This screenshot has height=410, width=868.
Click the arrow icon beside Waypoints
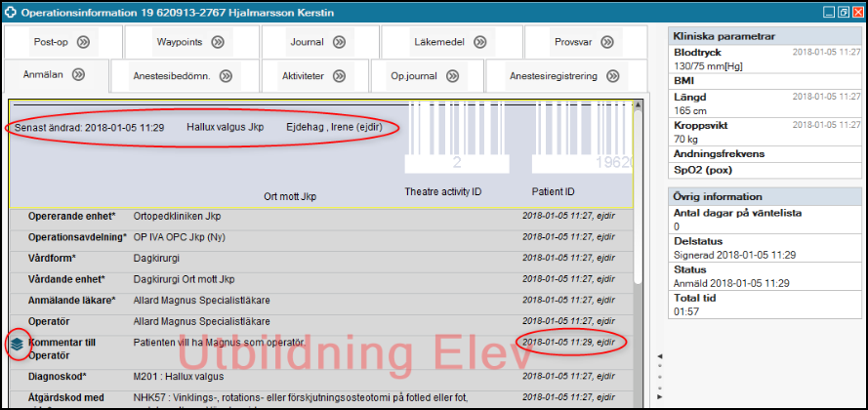tap(217, 42)
